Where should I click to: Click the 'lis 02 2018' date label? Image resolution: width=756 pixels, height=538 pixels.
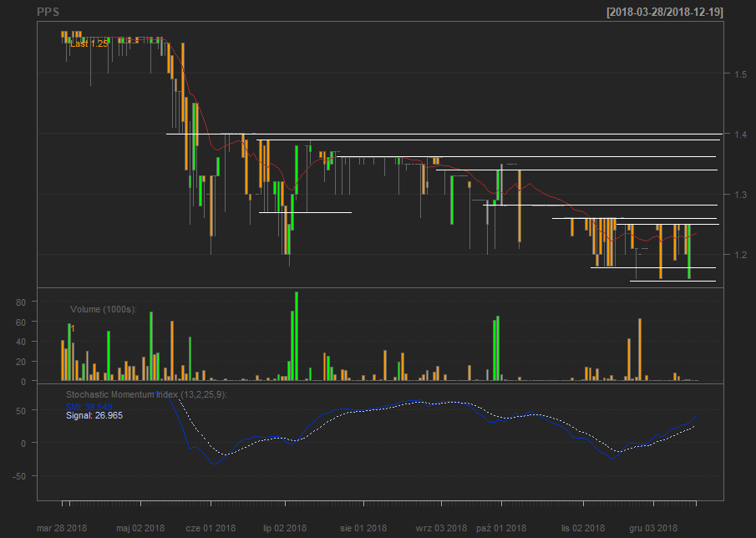(583, 528)
